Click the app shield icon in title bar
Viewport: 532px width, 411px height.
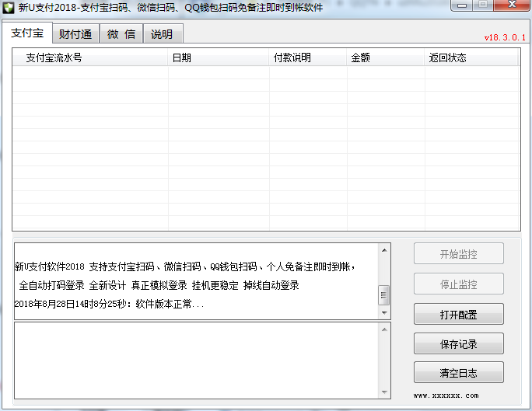pos(9,8)
